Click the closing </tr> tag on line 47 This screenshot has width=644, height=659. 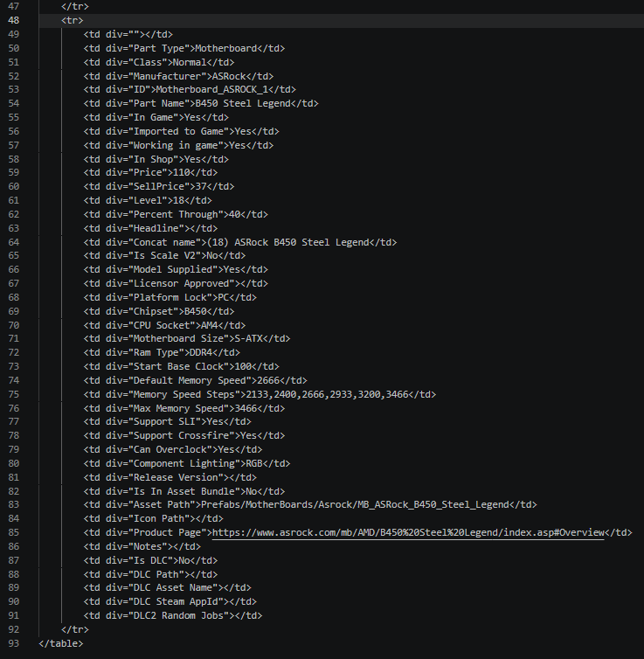(75, 7)
